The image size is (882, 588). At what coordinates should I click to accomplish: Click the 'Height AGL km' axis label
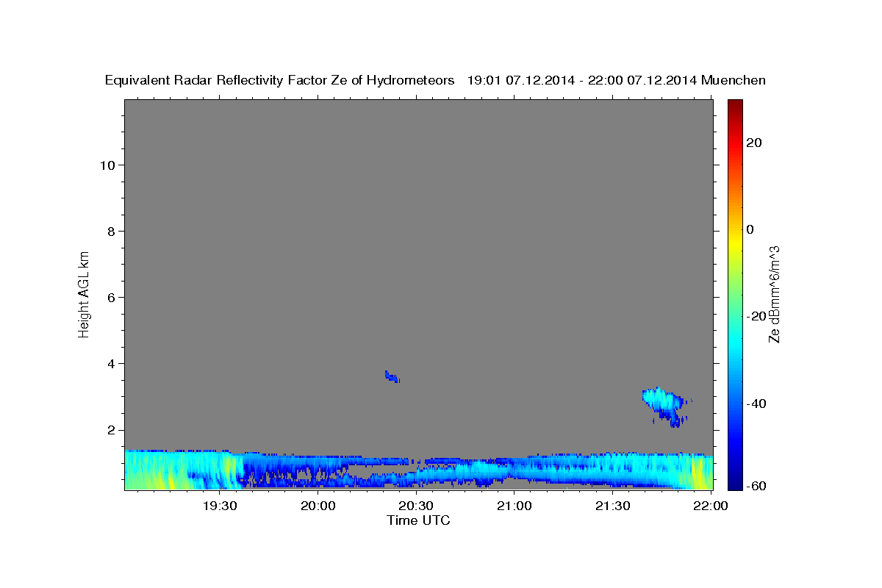click(85, 294)
